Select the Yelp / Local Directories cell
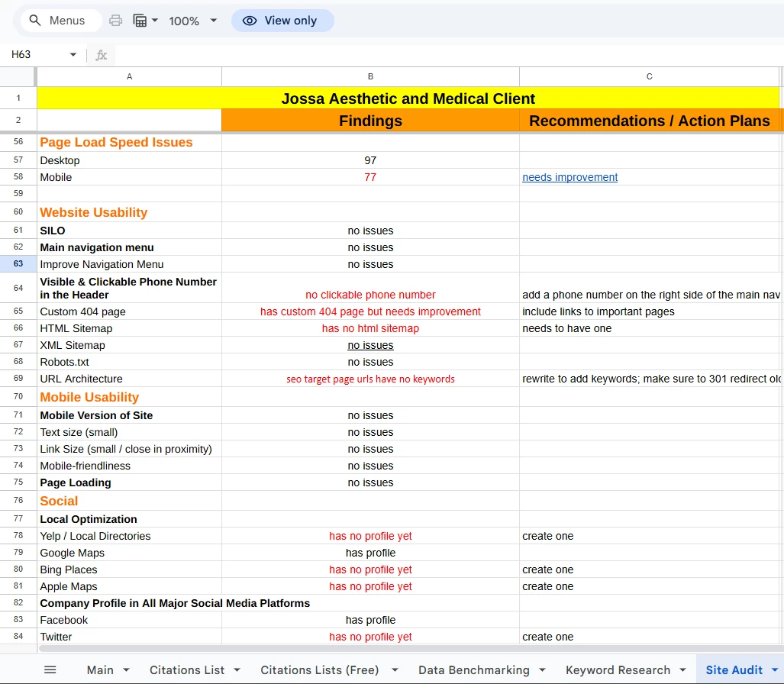Screen dimensions: 784x684 coord(130,536)
